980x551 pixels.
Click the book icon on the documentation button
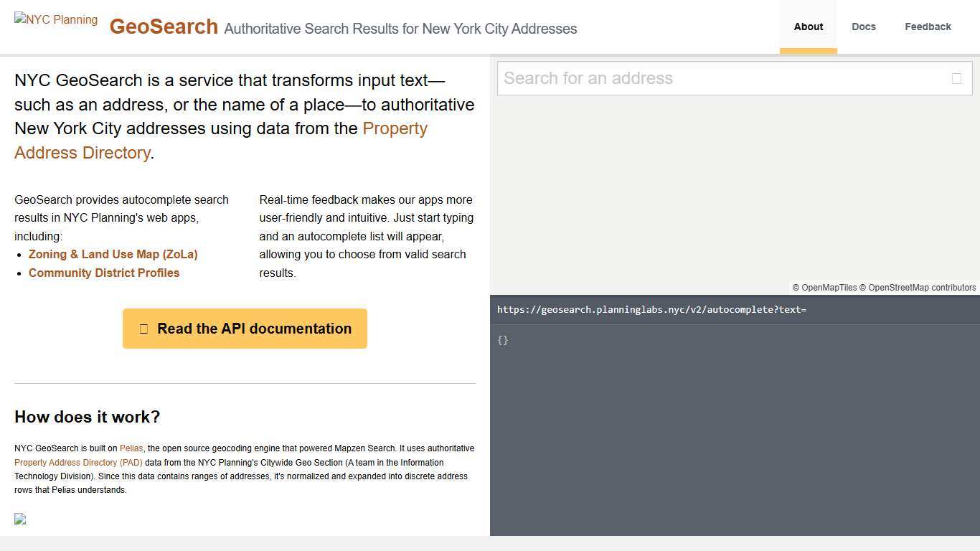click(x=143, y=329)
